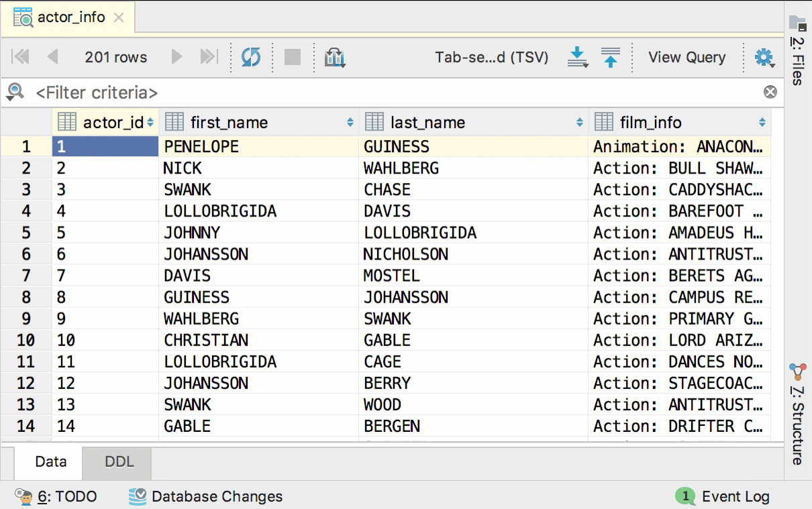Screen dimensions: 812x509
Task: Open the filter history via magnifier
Action: (15, 92)
